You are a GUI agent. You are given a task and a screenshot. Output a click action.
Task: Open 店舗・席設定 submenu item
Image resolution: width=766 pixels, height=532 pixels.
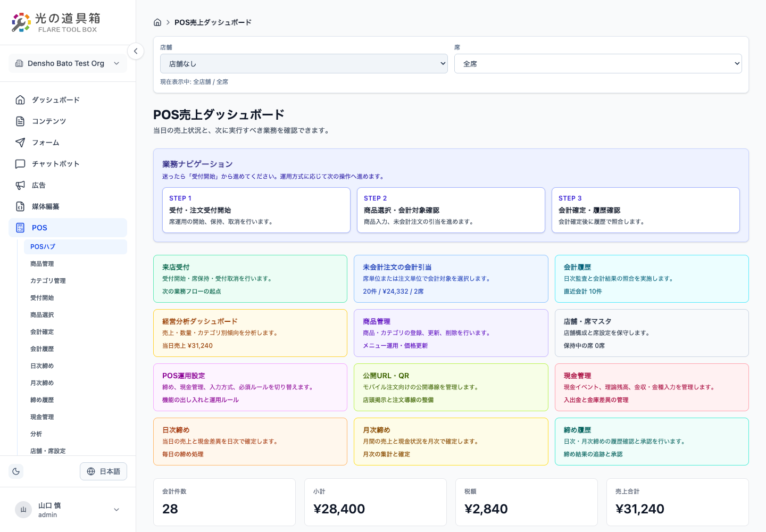pyautogui.click(x=76, y=451)
